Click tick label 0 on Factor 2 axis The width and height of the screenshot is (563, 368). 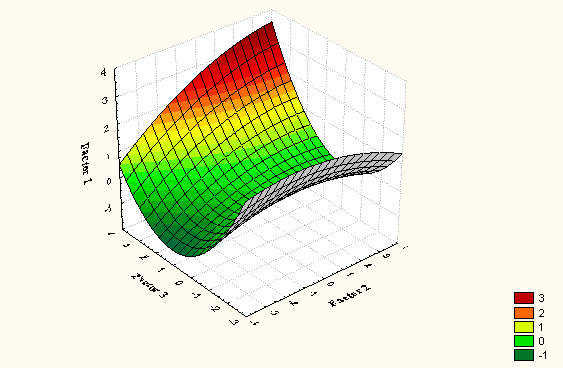click(331, 284)
